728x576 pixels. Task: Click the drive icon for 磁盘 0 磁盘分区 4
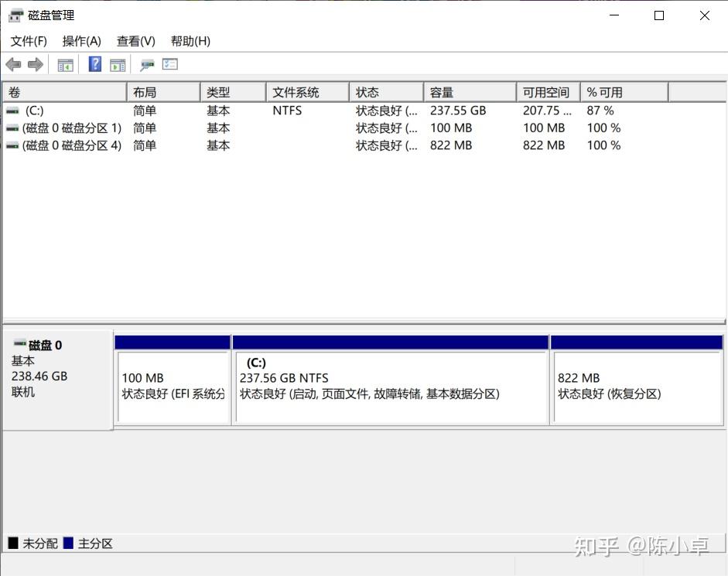point(11,145)
